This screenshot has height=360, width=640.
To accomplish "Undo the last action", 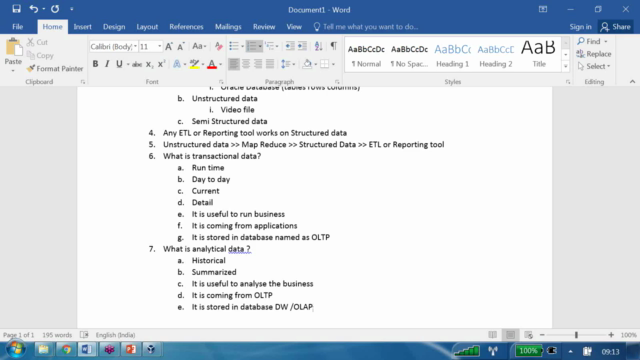I will tap(33, 9).
